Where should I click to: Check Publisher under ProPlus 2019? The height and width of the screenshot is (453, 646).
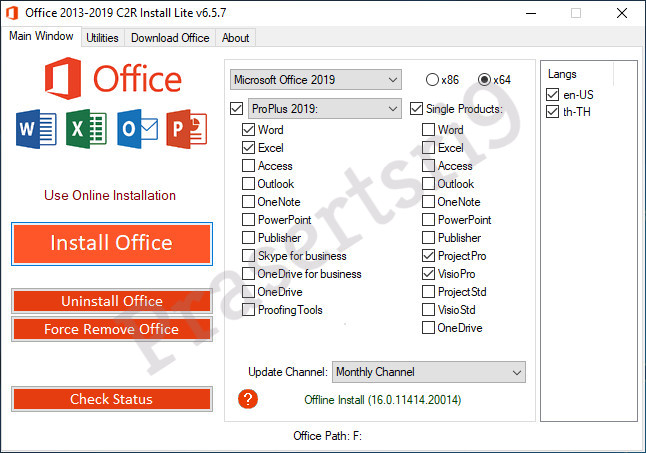point(248,238)
